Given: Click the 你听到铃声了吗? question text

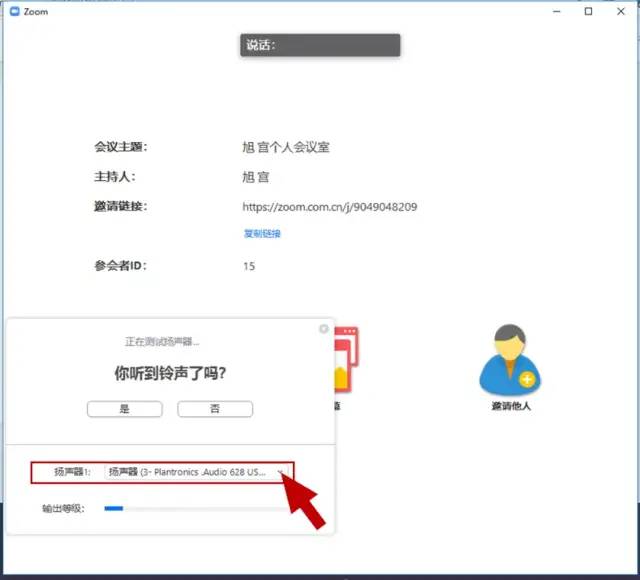Looking at the screenshot, I should (170, 373).
